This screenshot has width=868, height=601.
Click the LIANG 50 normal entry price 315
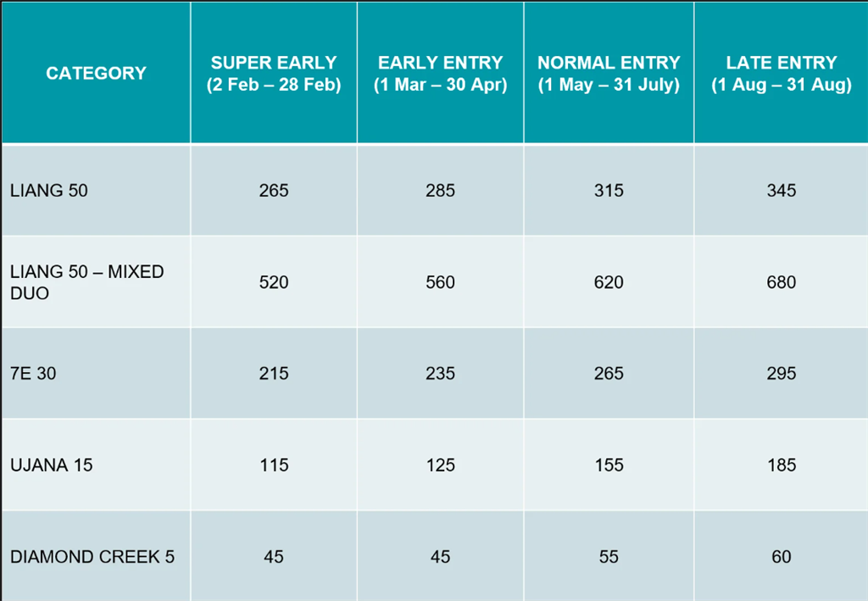609,191
